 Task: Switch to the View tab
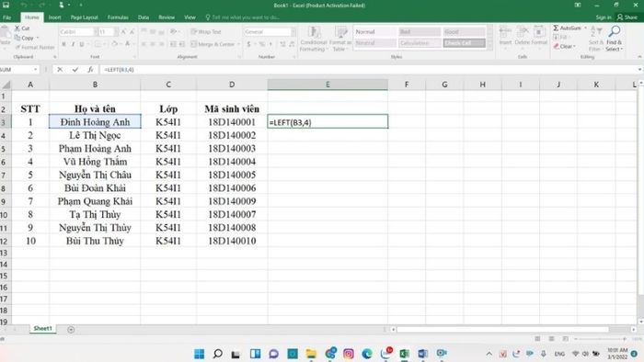click(190, 17)
